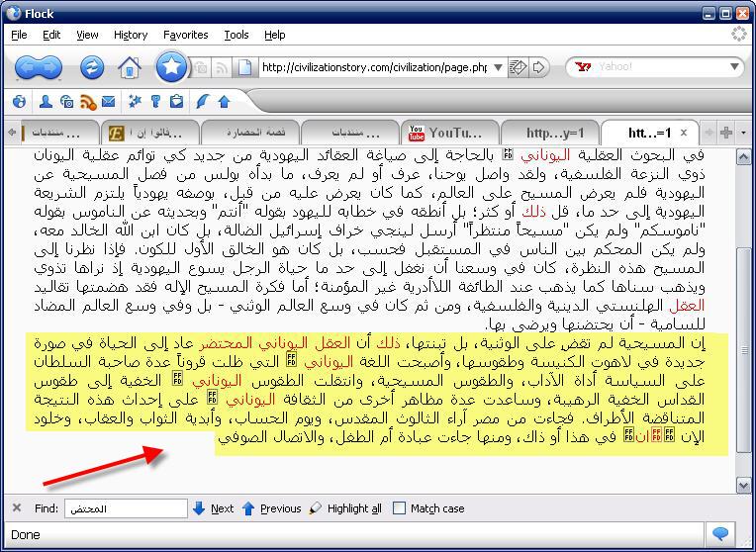Screen dimensions: 756x552
Task: Open the list all tabs dropdown
Action: [x=744, y=133]
